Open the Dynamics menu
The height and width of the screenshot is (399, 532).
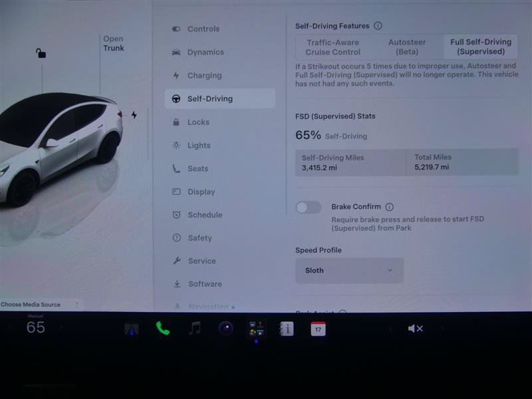[220, 52]
